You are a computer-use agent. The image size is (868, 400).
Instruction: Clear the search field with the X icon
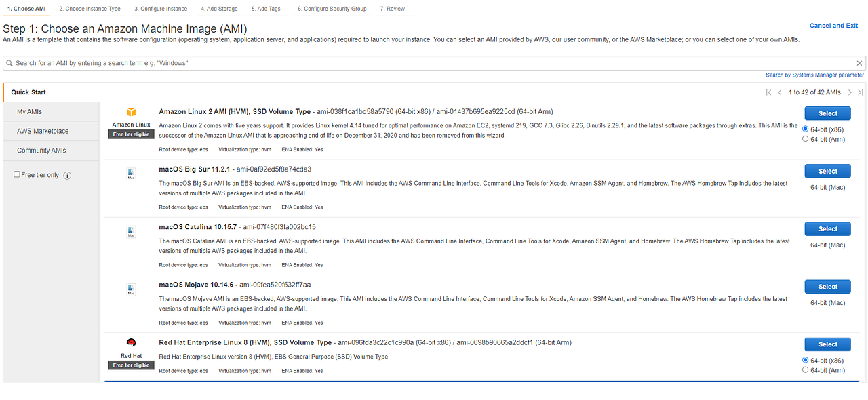859,62
